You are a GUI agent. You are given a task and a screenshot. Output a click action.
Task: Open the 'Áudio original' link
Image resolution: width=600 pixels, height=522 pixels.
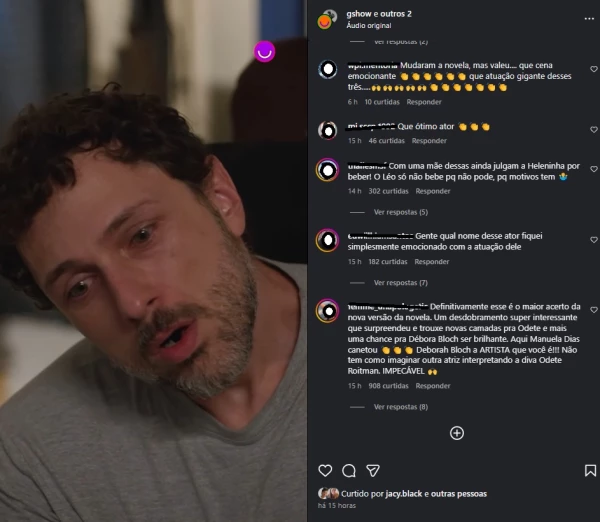pyautogui.click(x=368, y=26)
